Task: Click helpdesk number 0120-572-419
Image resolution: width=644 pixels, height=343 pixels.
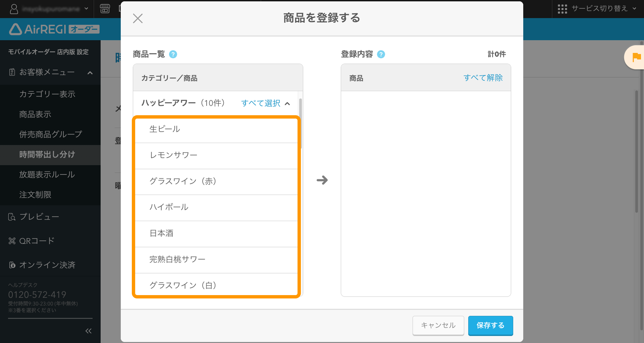Action: click(37, 295)
